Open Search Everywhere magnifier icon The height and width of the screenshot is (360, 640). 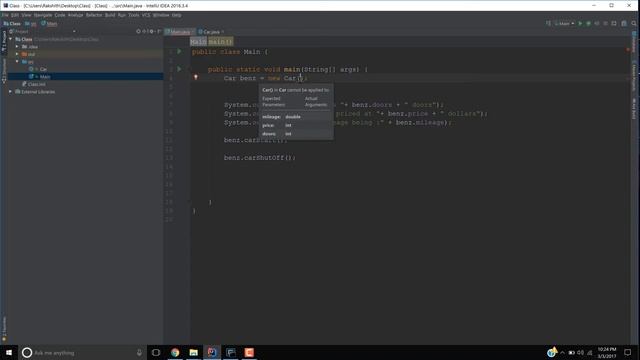[634, 24]
